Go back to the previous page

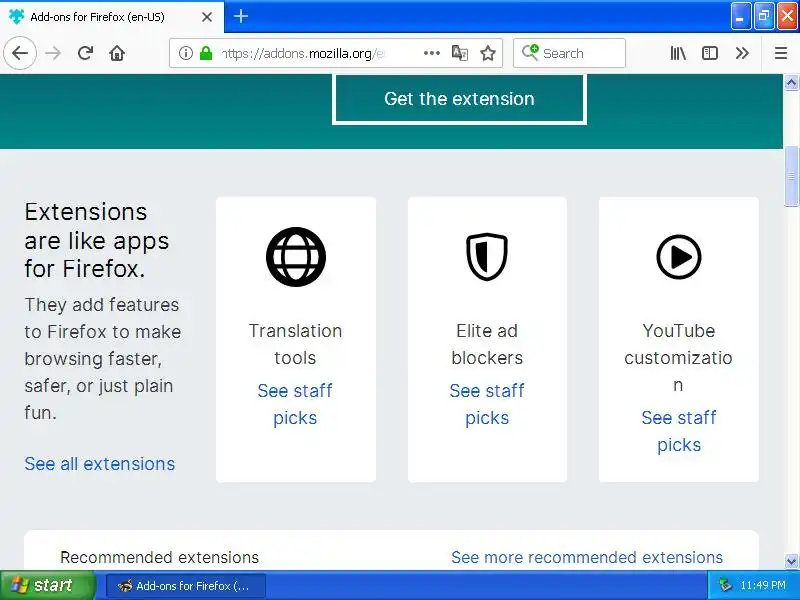20,53
